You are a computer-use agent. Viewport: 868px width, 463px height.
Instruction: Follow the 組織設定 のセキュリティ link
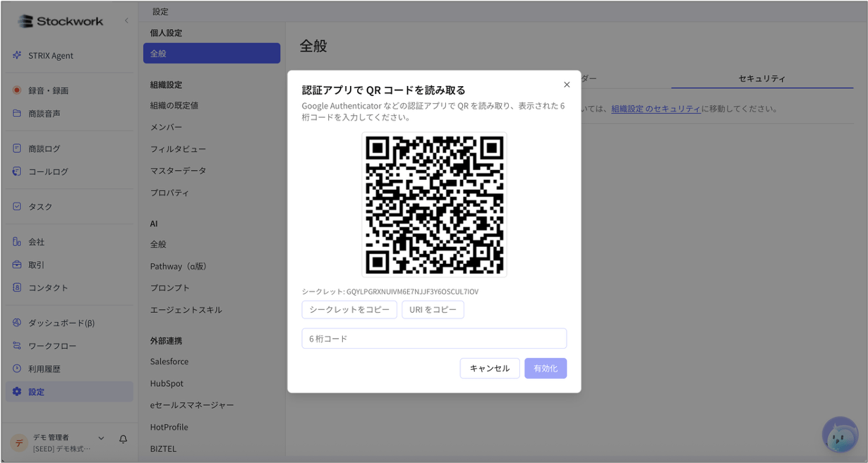656,109
